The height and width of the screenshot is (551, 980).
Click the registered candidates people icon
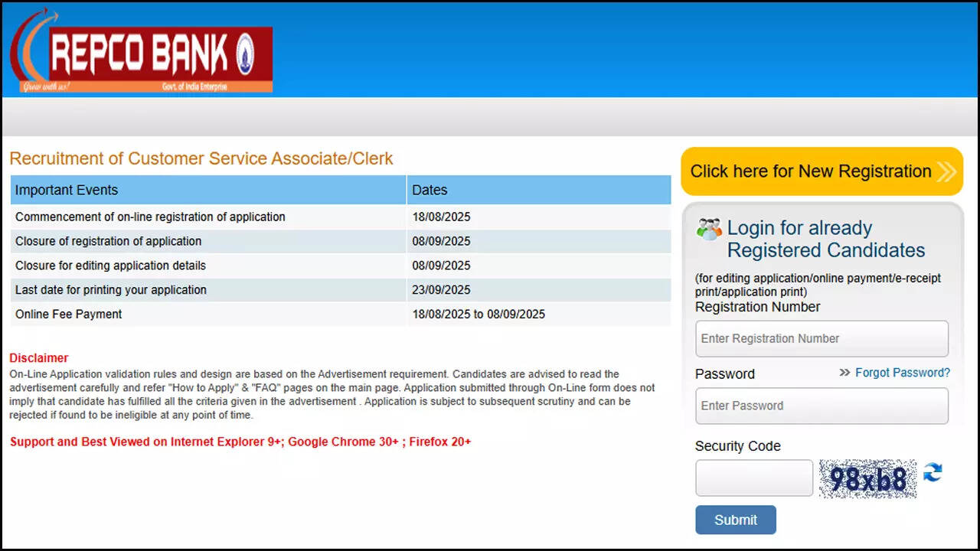(x=709, y=228)
